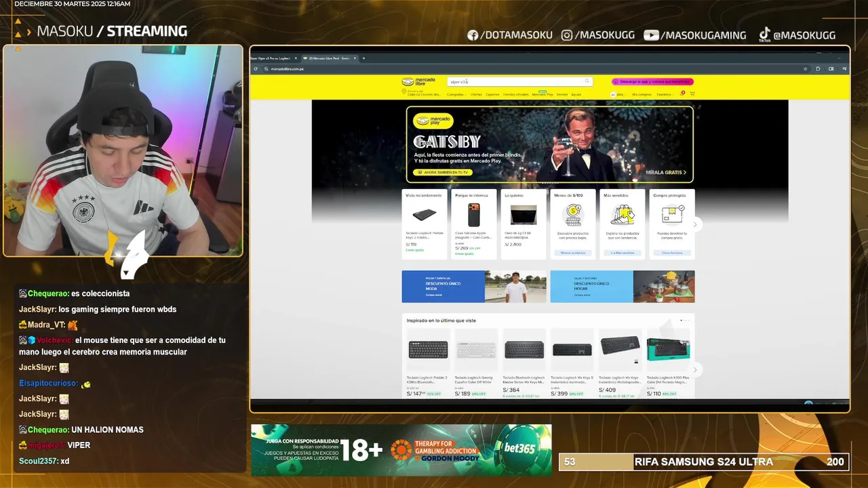
Task: Open the Ayuda menu item
Action: [576, 94]
